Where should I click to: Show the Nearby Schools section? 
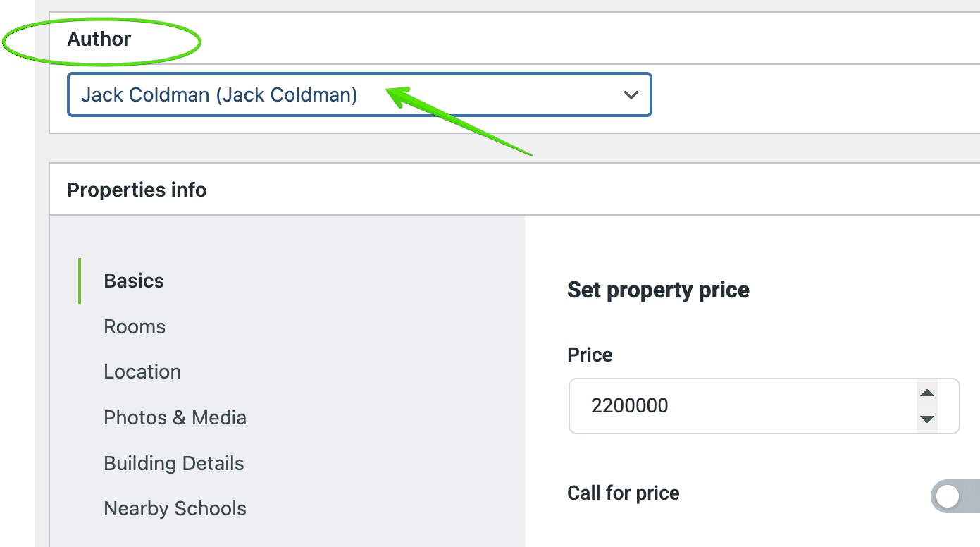[x=175, y=508]
